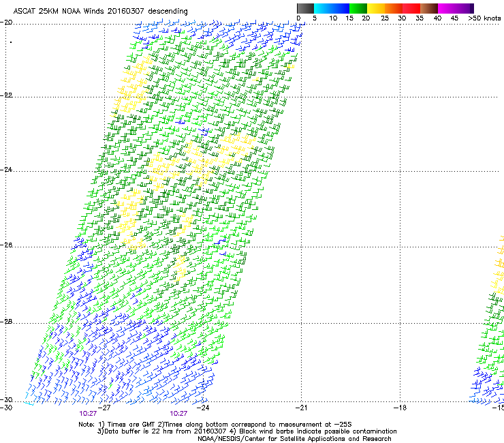
Task: Click the 10:27 timestamp nearest longitude -24
Action: pyautogui.click(x=178, y=414)
